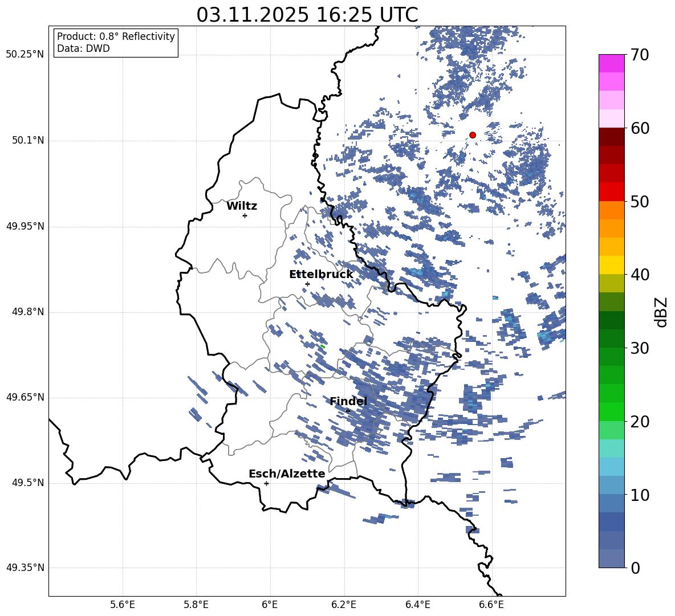Click the colorbar 60 tick label

pyautogui.click(x=640, y=128)
